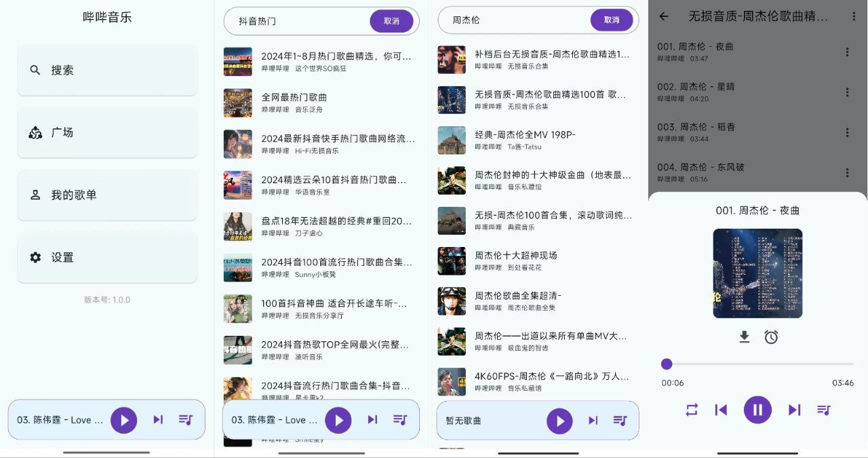The width and height of the screenshot is (868, 458).
Task: Open more options for 004. 周杰伦 - 东风破
Action: click(x=847, y=172)
